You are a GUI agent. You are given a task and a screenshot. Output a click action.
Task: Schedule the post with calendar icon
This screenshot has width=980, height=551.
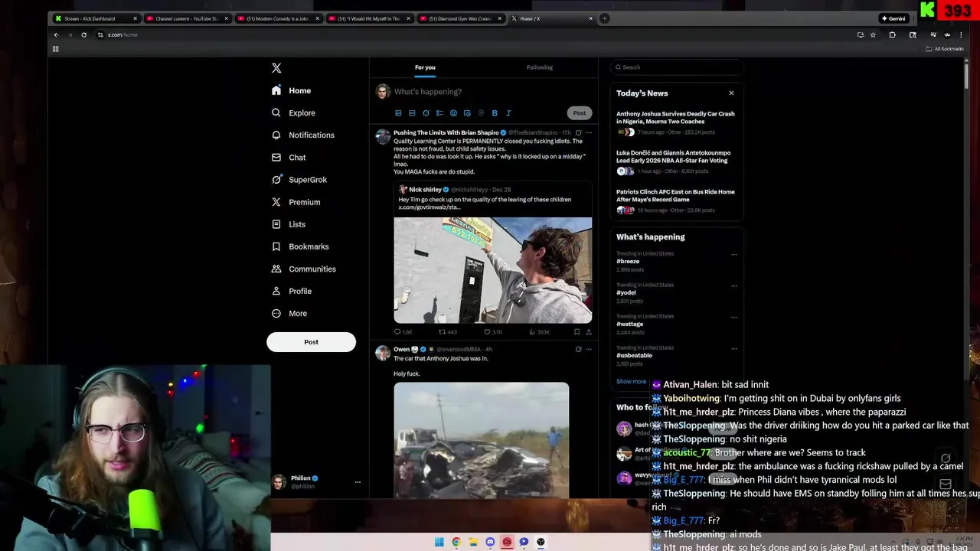[x=467, y=113]
